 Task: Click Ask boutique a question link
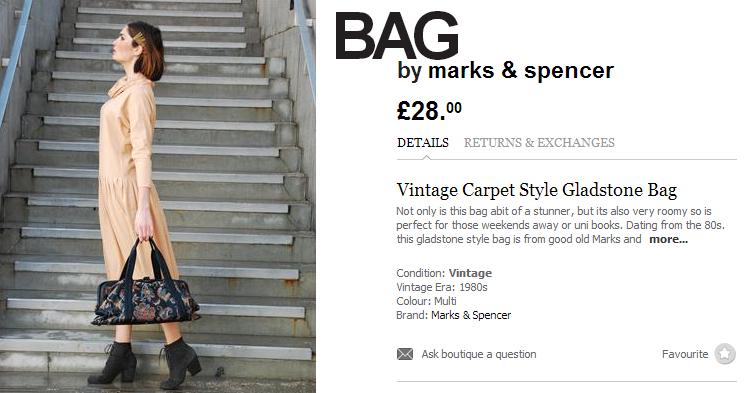coord(479,354)
